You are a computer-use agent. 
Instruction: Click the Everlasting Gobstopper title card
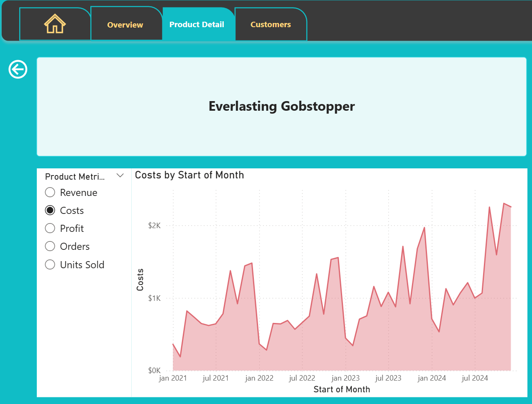click(x=281, y=107)
